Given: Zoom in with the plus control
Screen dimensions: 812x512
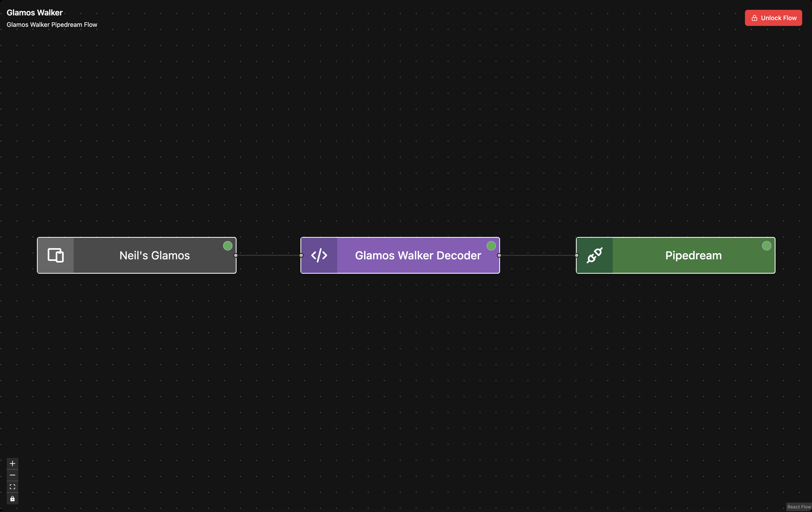Looking at the screenshot, I should [13, 464].
